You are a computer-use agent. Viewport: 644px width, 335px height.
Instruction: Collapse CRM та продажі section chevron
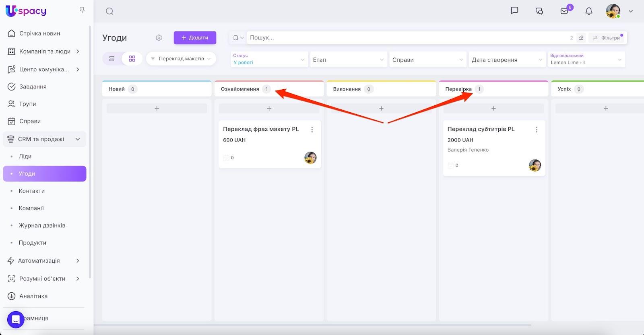pyautogui.click(x=78, y=139)
